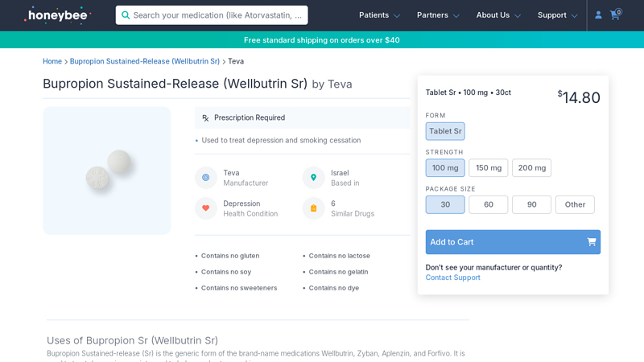Click 'Contains no lactose' text

coord(339,256)
